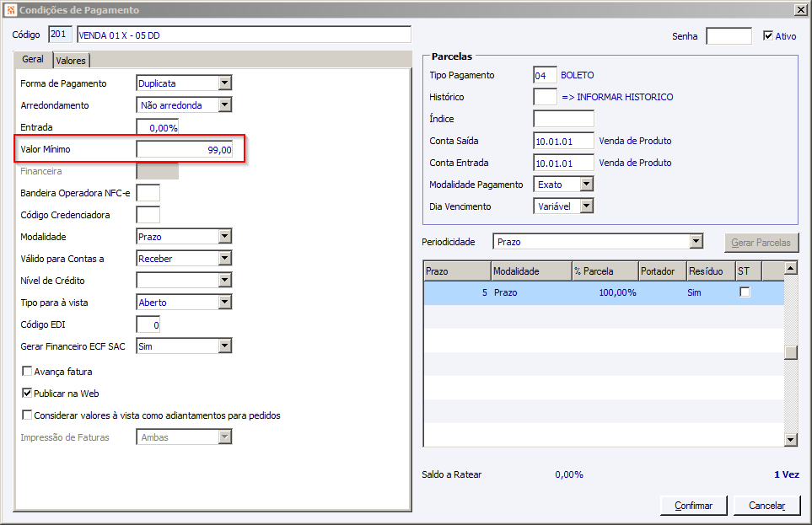Click the parcelas table scrollbar thumb

click(790, 352)
